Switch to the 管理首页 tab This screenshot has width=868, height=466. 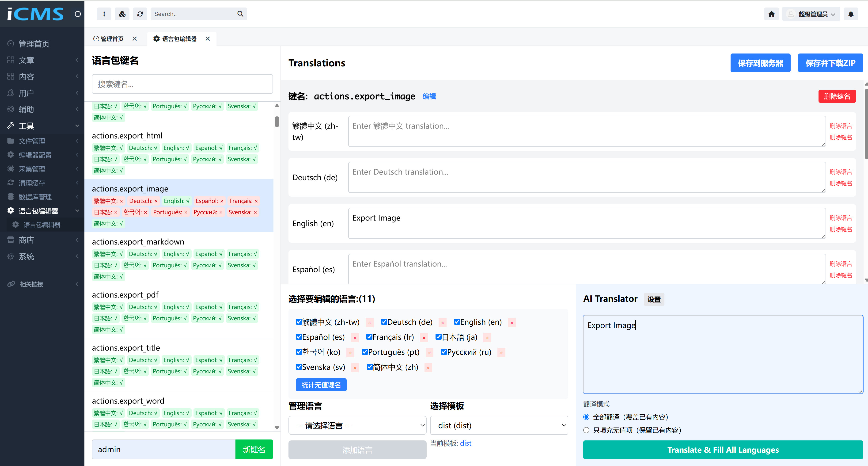(x=111, y=39)
